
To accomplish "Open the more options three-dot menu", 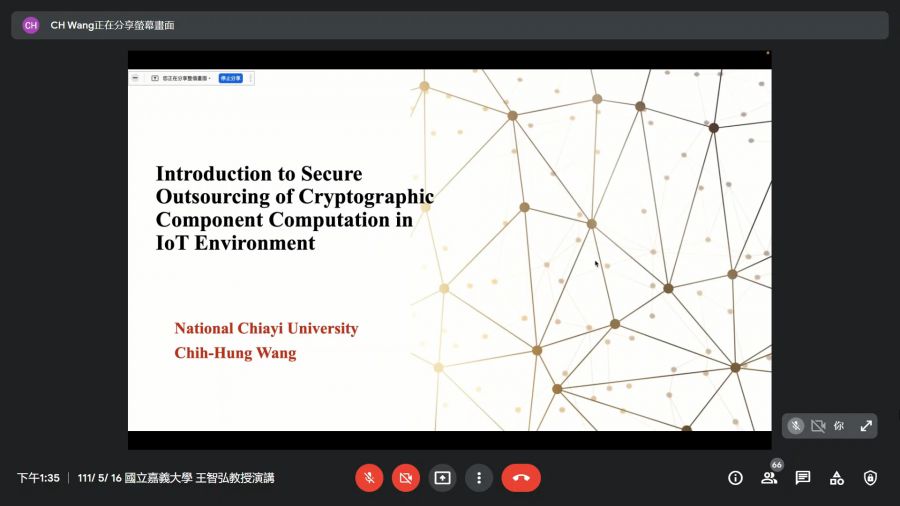I will point(479,478).
